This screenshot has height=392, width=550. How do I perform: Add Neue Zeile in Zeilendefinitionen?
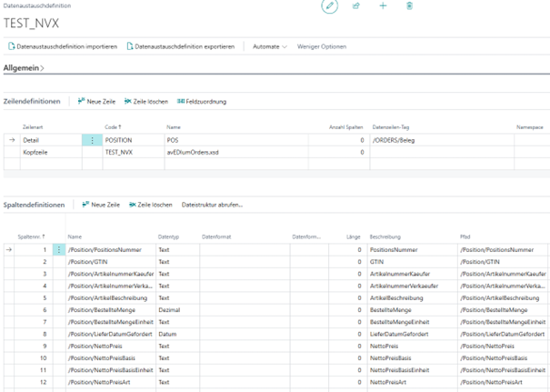point(103,101)
